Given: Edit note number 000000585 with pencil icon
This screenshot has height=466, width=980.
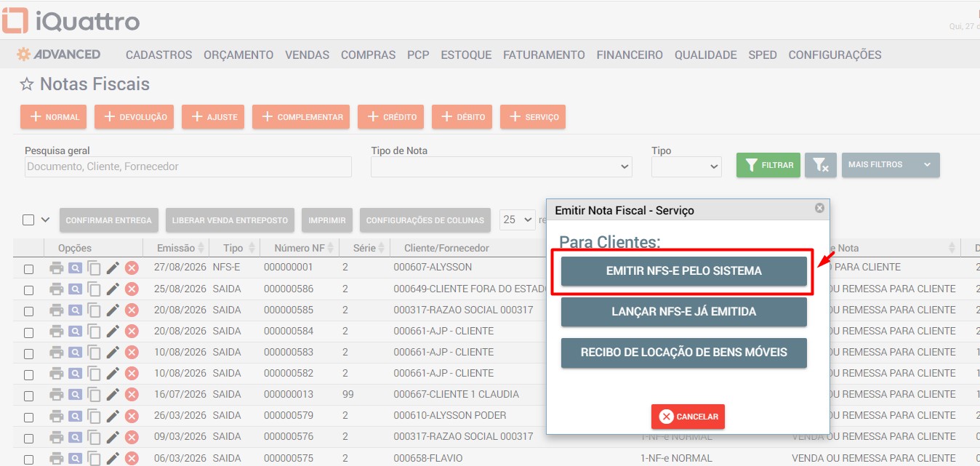Looking at the screenshot, I should coord(113,310).
